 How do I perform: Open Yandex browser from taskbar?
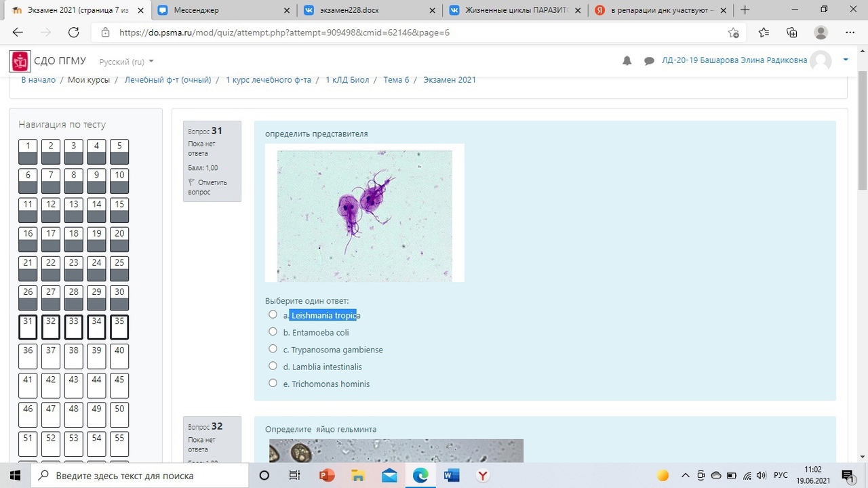click(x=483, y=475)
